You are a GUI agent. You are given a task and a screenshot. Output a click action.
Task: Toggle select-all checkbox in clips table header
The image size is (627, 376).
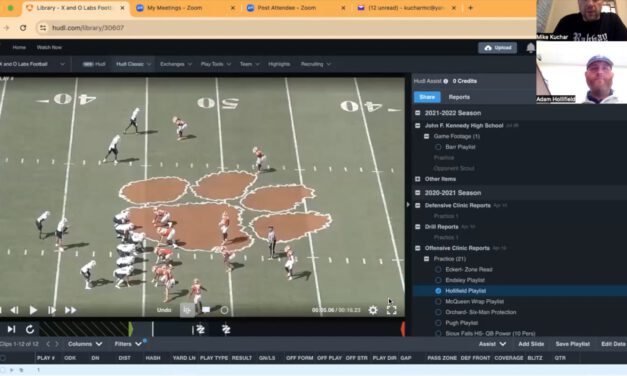(x=3, y=358)
